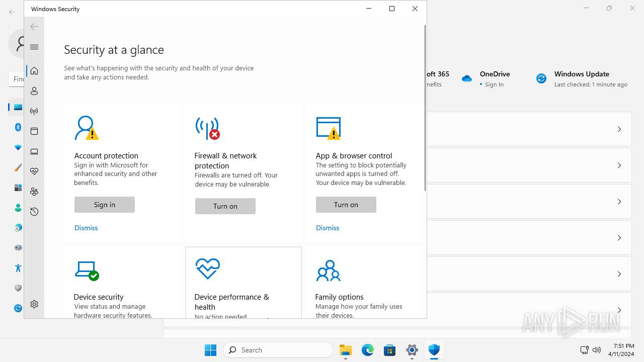Open App & browser control sidebar icon
The image size is (644, 362).
click(34, 131)
